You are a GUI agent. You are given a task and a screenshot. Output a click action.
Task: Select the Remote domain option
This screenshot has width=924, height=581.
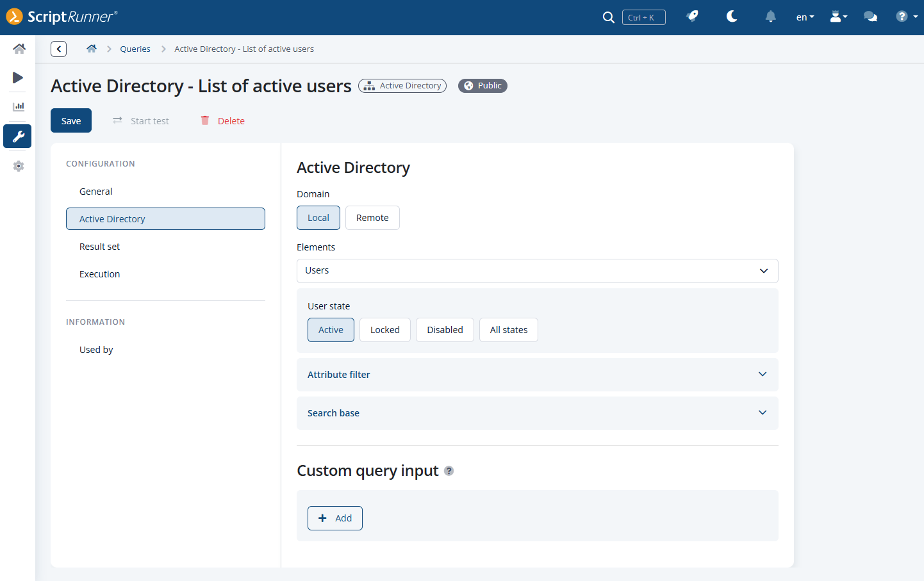[x=372, y=218]
